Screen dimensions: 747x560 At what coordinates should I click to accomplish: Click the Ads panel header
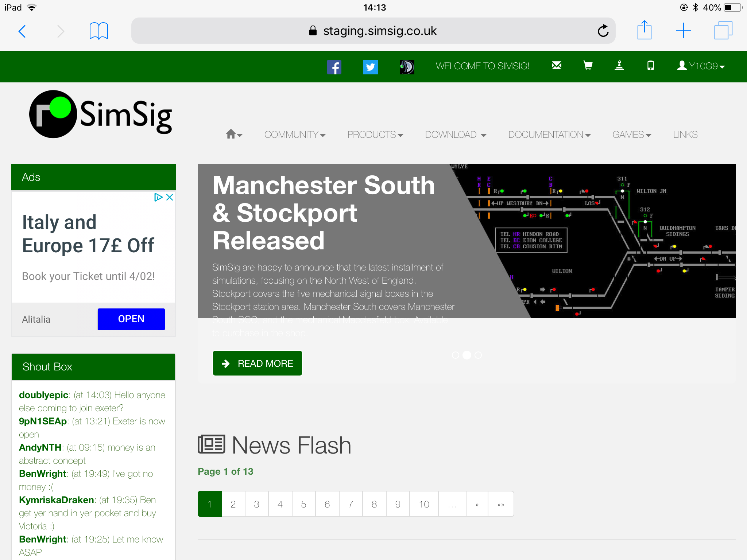coord(93,177)
